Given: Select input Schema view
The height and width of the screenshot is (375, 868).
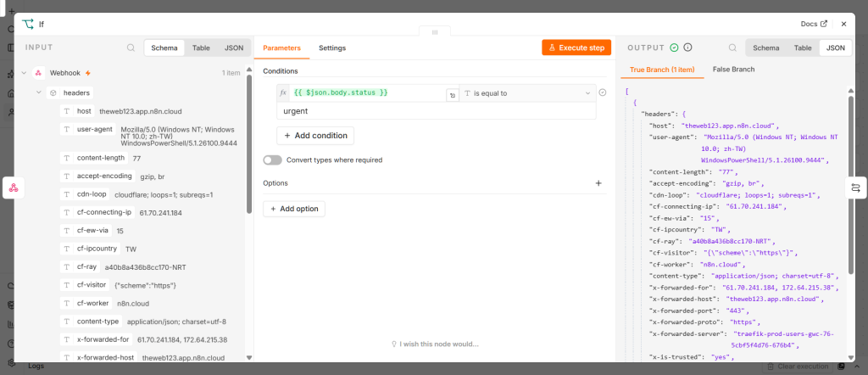Looking at the screenshot, I should point(164,48).
